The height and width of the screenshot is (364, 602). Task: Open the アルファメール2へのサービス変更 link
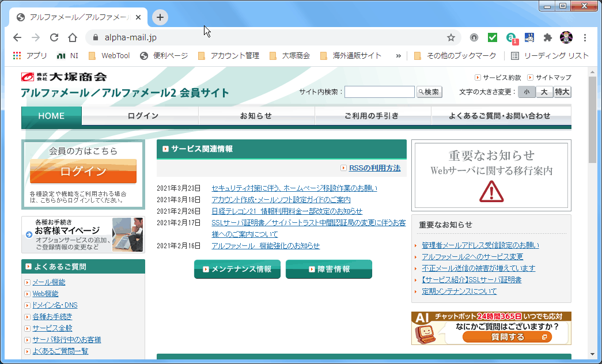[472, 257]
